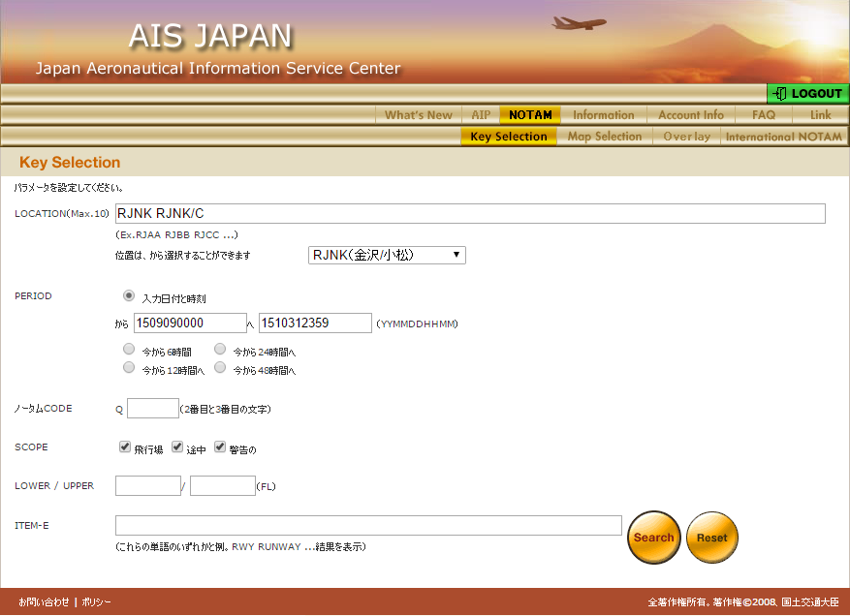Open the AIP menu tab
Screen dimensions: 850x616
pyautogui.click(x=481, y=115)
